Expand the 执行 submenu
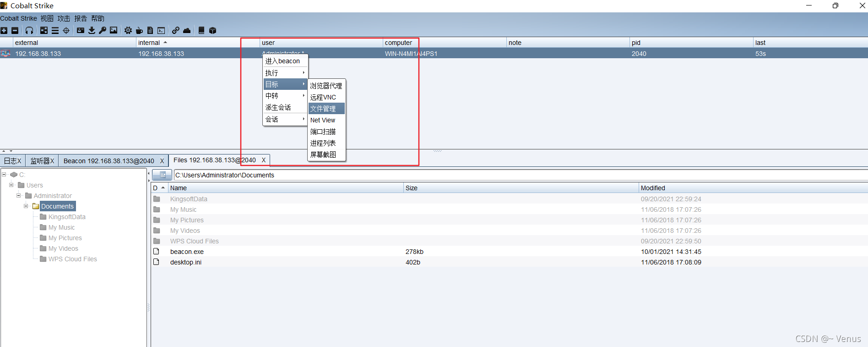Viewport: 868px width, 347px height. click(x=285, y=72)
